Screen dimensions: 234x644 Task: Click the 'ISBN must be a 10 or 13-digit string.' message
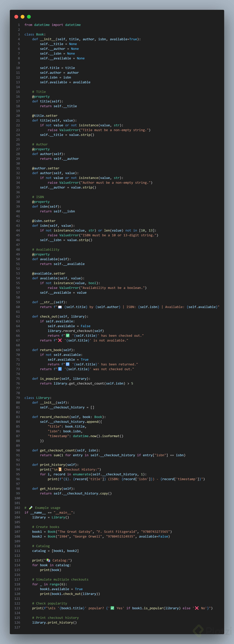119,235
